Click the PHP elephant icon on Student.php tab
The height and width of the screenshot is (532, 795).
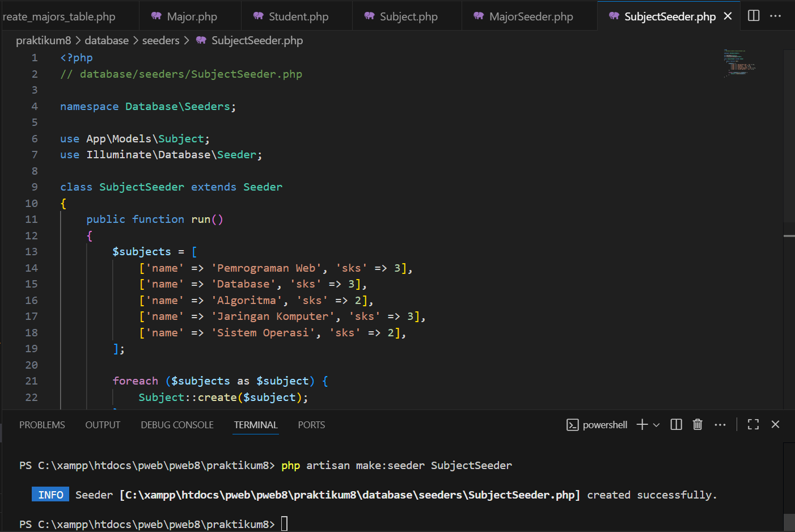click(x=259, y=16)
